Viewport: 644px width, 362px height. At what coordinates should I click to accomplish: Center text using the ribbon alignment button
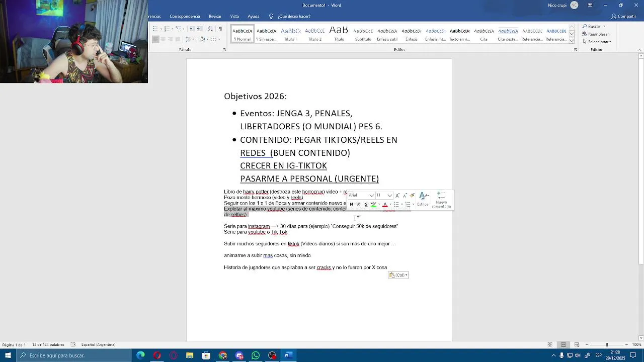(163, 39)
